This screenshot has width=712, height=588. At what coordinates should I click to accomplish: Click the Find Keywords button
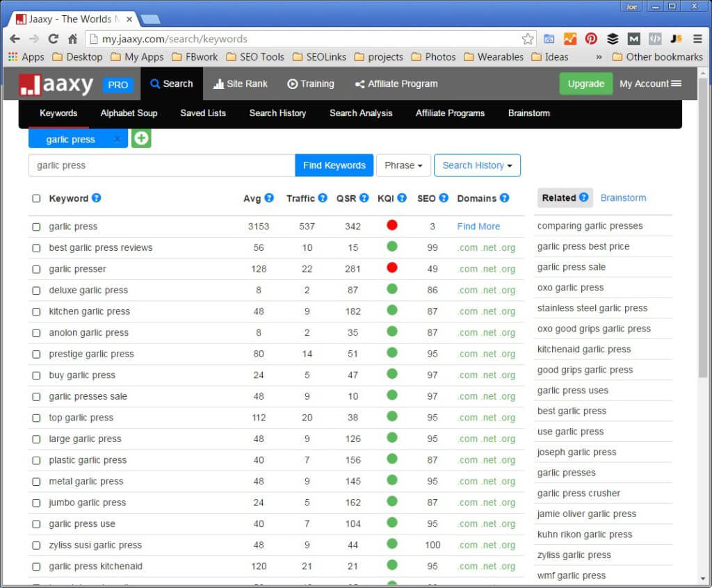tap(334, 165)
